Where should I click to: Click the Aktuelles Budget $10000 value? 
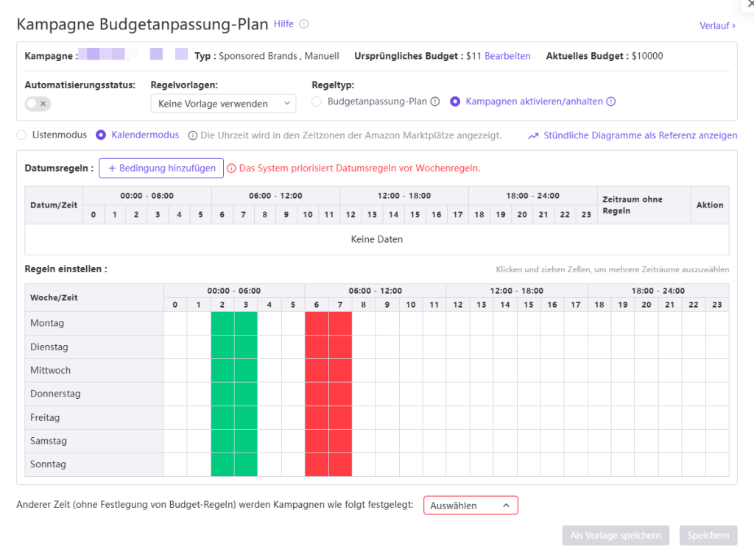tap(647, 56)
